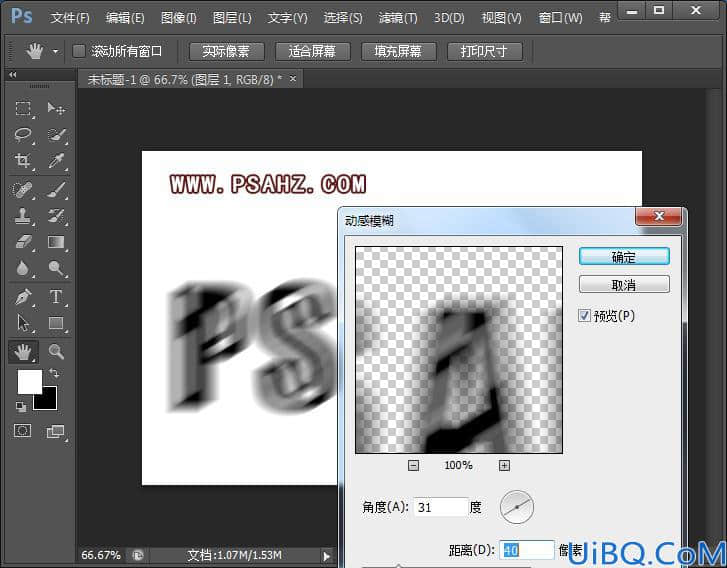Select the Horizontal Type tool
The height and width of the screenshot is (568, 727).
[56, 297]
